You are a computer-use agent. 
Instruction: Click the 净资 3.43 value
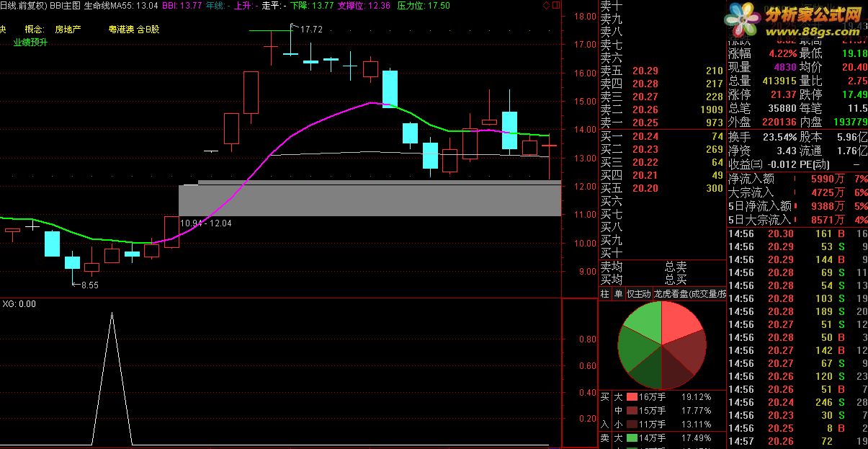(787, 151)
